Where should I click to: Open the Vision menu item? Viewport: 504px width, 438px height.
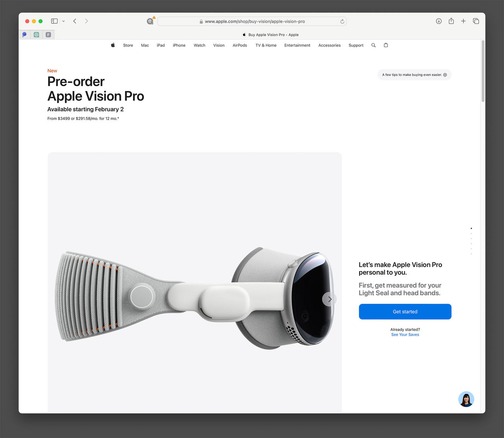point(219,45)
